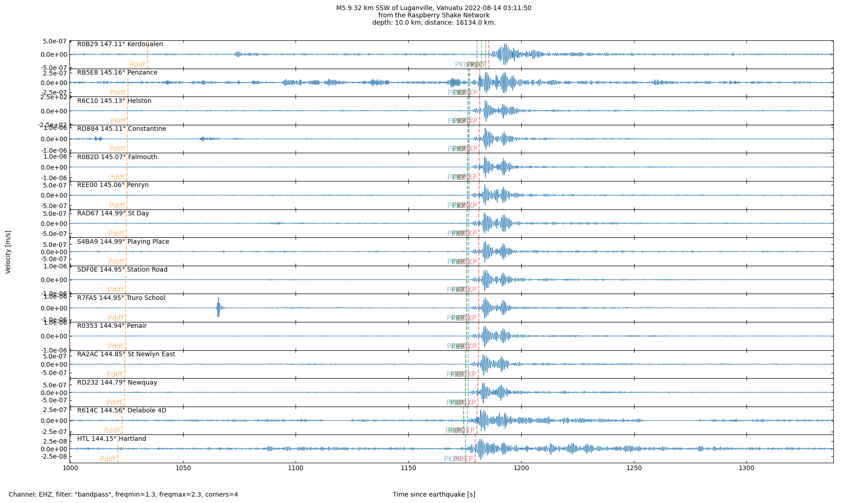Select the 'RAD67 144.99° St Day' station label

[x=113, y=214]
